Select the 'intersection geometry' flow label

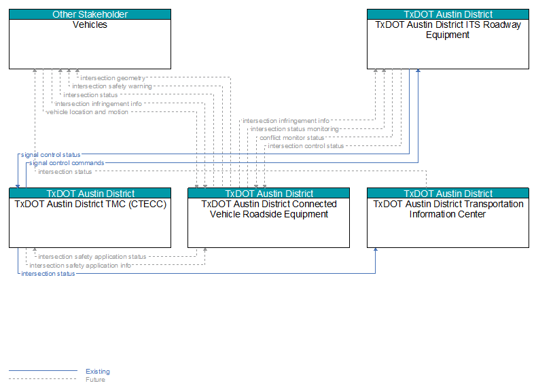tap(113, 78)
